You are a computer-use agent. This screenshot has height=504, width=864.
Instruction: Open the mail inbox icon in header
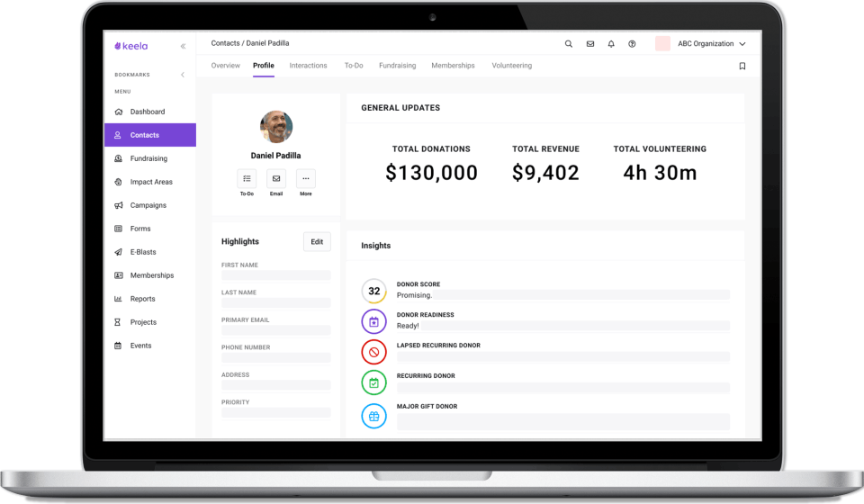590,44
